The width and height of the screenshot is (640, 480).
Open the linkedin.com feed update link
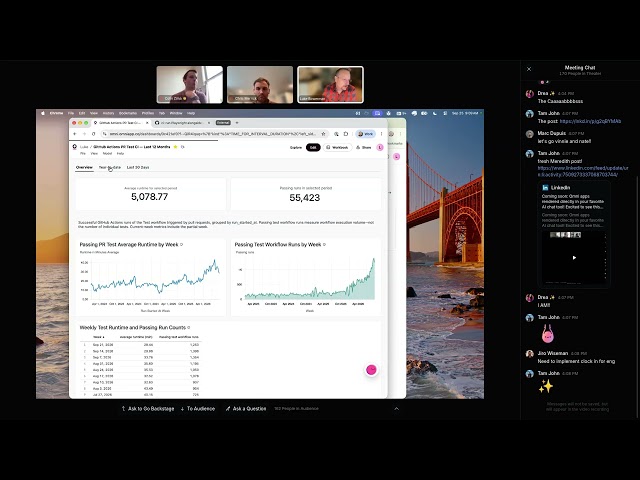[x=583, y=171]
